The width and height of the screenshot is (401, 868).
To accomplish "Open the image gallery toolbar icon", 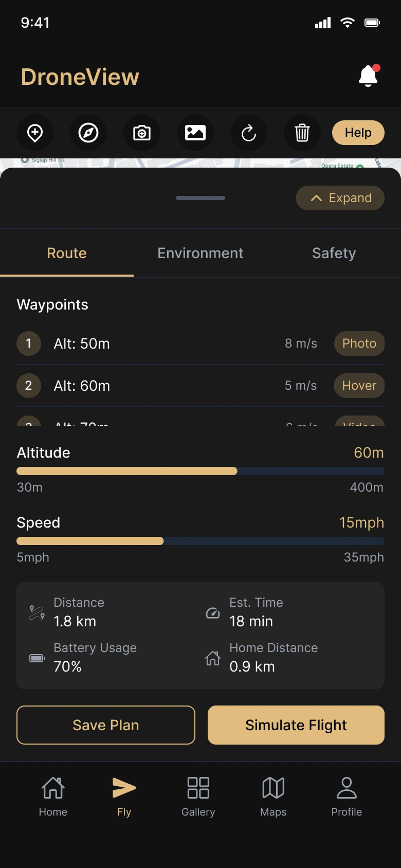I will 195,133.
